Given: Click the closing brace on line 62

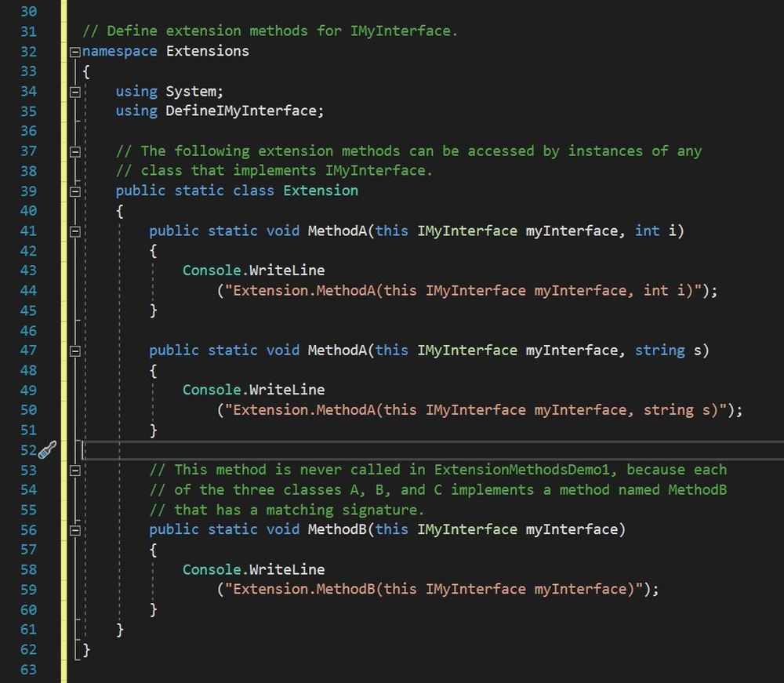Looking at the screenshot, I should tap(86, 649).
